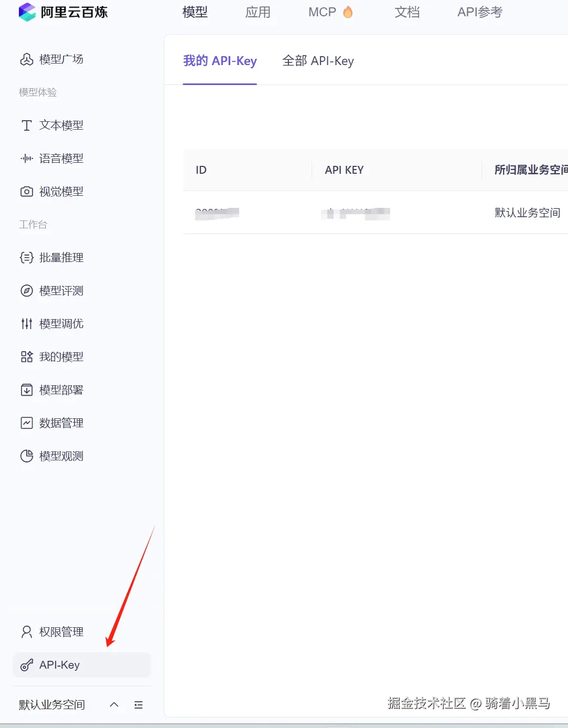Select the 视觉模型 camera icon
Viewport: 568px width, 728px height.
click(x=27, y=192)
